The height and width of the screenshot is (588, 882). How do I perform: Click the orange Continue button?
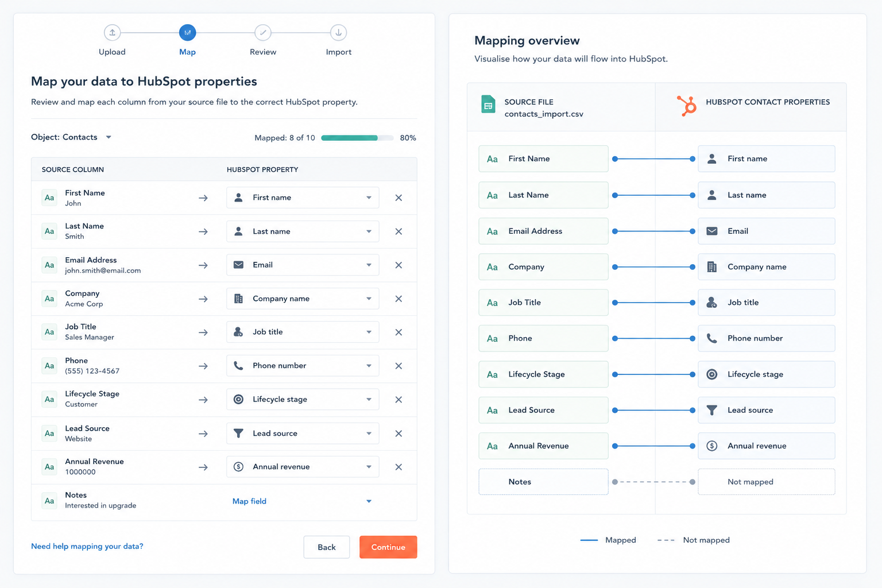pyautogui.click(x=388, y=547)
